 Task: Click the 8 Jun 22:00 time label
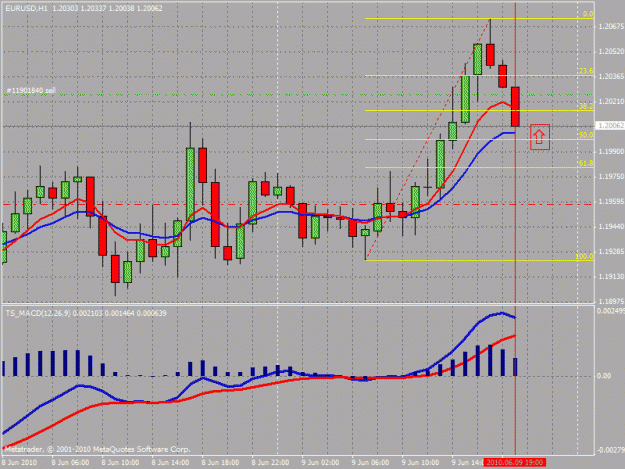(271, 463)
